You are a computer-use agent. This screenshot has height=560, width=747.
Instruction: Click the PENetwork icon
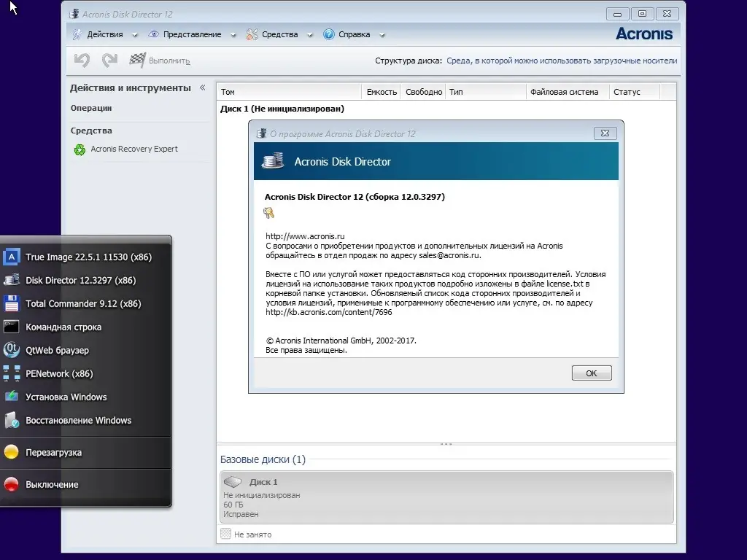click(12, 373)
